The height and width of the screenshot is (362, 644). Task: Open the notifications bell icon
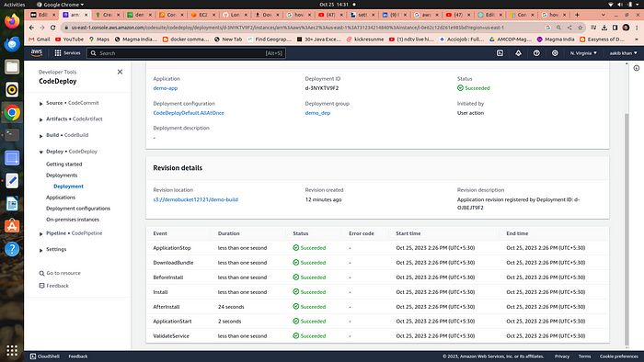(x=518, y=53)
